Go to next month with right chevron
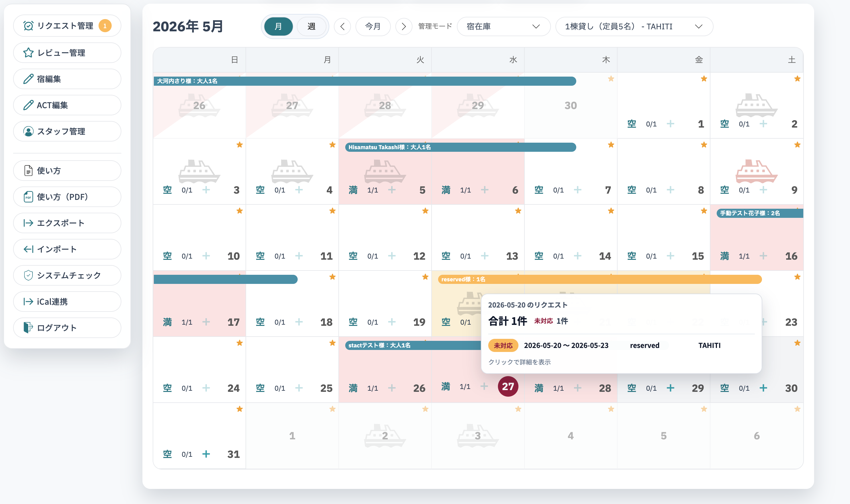This screenshot has width=850, height=504. coord(404,26)
